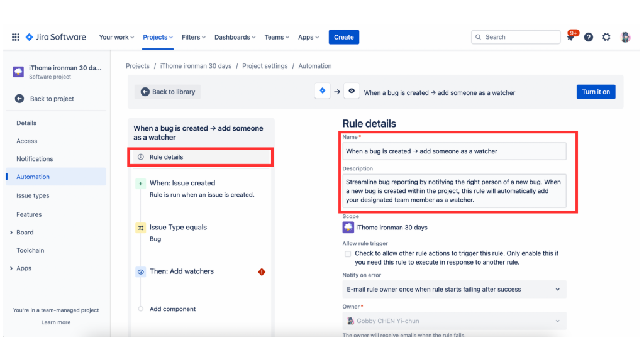Click the green plus trigger icon

[x=140, y=184]
